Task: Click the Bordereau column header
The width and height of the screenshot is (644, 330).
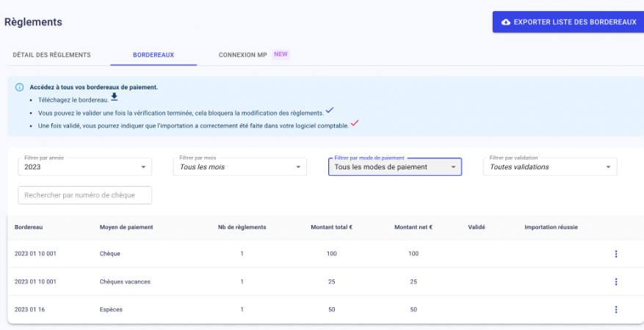Action: tap(29, 227)
